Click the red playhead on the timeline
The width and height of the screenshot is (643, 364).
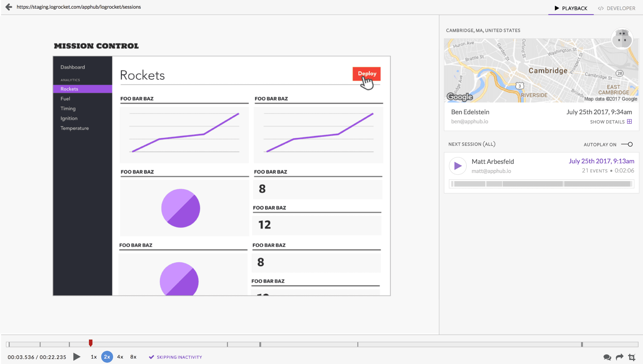(x=91, y=343)
